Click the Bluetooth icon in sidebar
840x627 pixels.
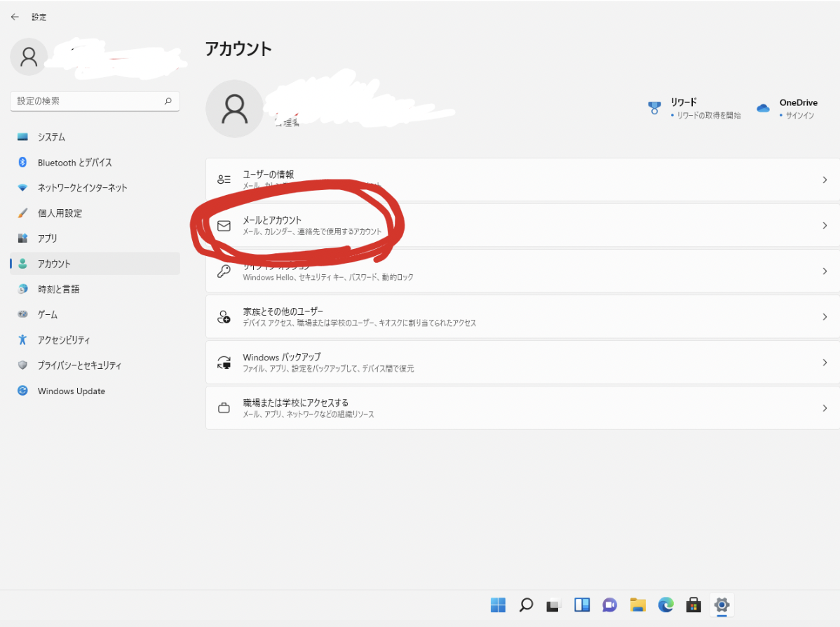22,162
